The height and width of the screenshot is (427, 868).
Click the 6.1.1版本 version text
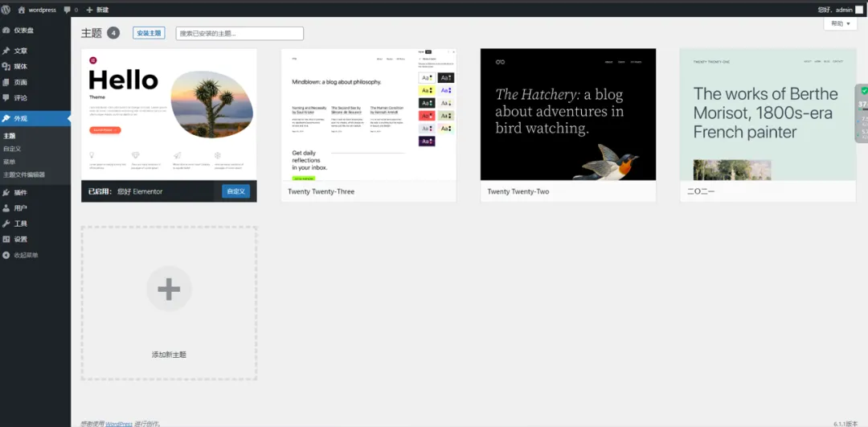tap(845, 424)
